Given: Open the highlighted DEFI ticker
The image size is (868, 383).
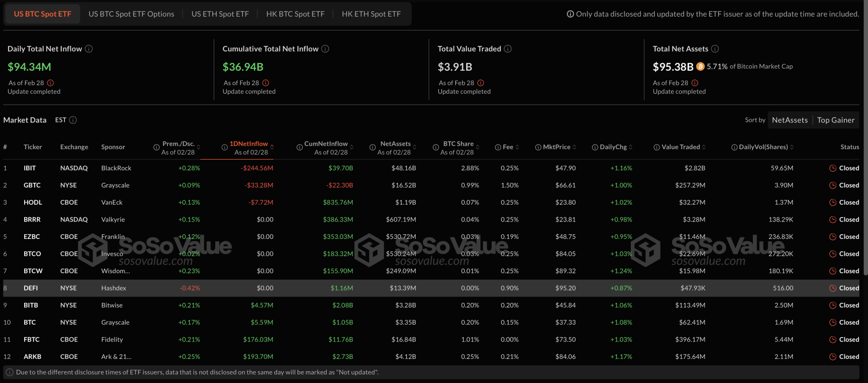Looking at the screenshot, I should [31, 288].
